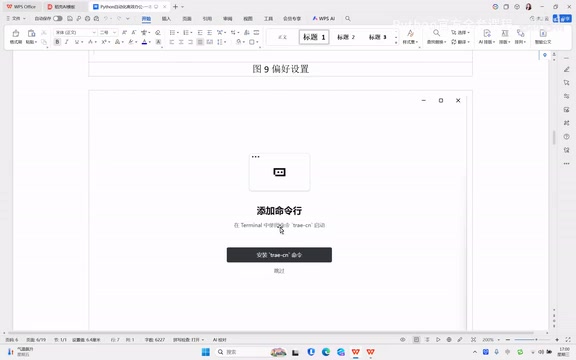This screenshot has width=576, height=360.
Task: Click the taskbar search box
Action: tap(251, 352)
